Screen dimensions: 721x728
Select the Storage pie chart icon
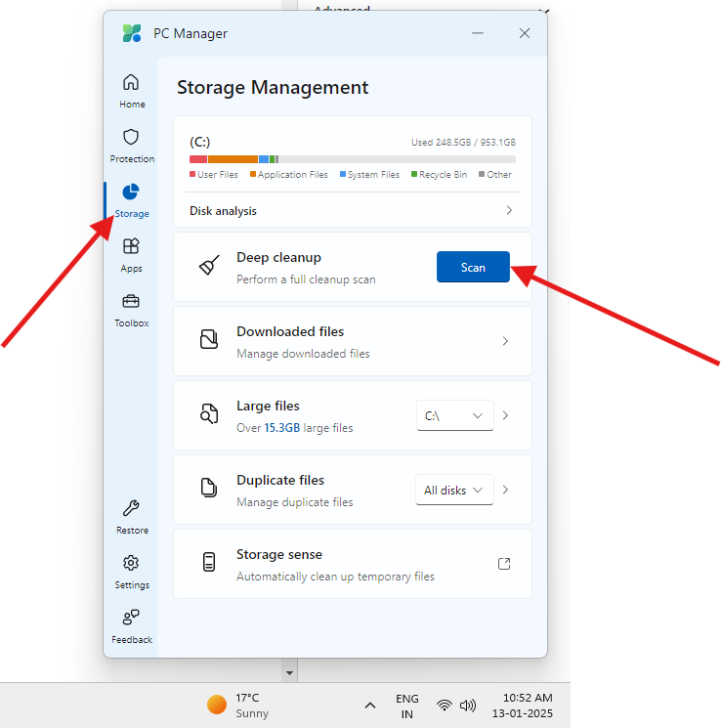click(131, 192)
